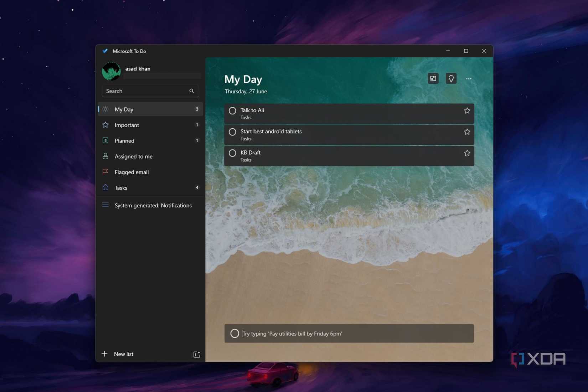Select the My Day sun icon

(x=105, y=109)
